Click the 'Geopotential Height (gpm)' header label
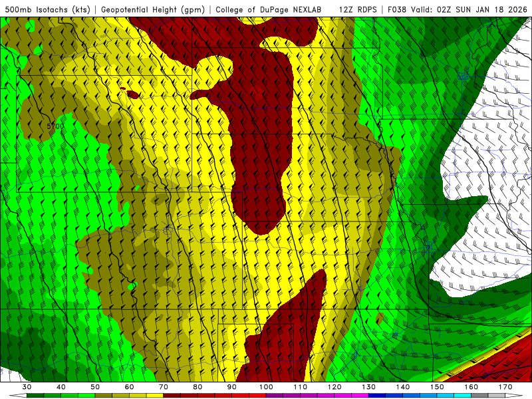This screenshot has width=532, height=399. pyautogui.click(x=153, y=10)
